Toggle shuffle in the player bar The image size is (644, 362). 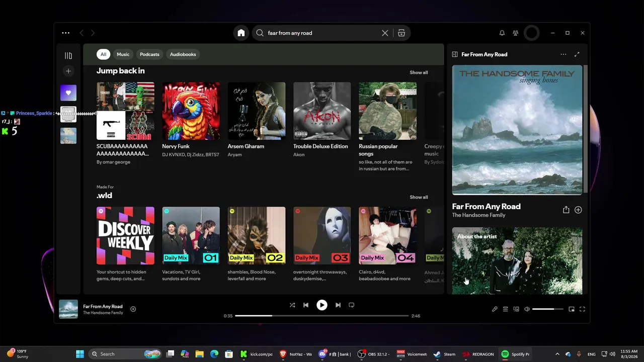coord(292,305)
